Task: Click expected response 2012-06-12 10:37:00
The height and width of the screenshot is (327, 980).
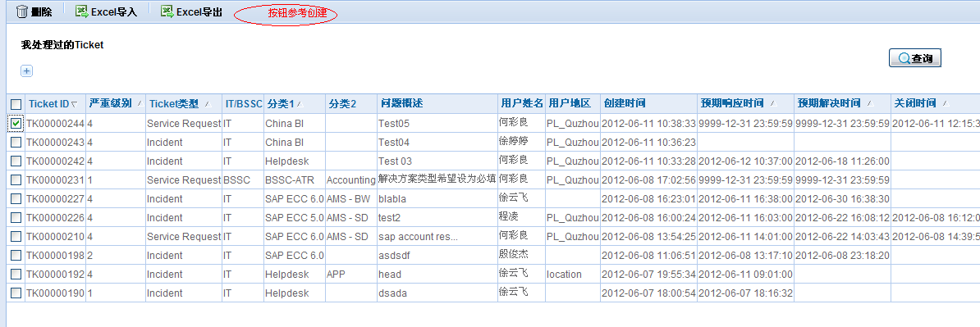Action: pos(745,161)
